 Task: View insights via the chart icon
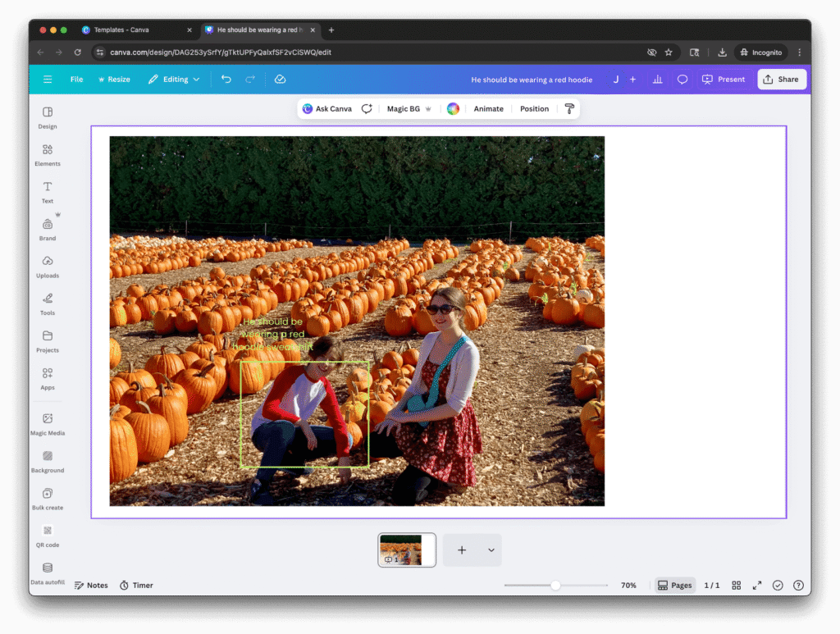(657, 79)
